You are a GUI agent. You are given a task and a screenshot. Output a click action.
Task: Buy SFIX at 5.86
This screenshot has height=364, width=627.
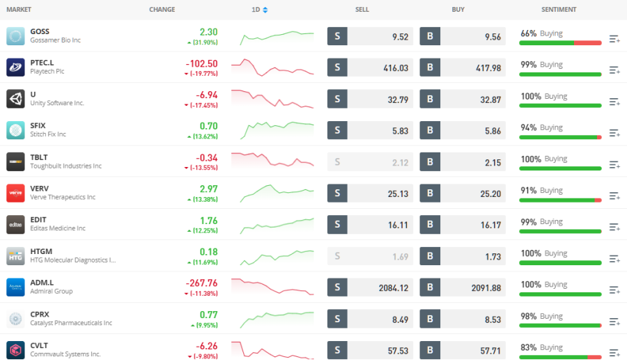coord(463,130)
